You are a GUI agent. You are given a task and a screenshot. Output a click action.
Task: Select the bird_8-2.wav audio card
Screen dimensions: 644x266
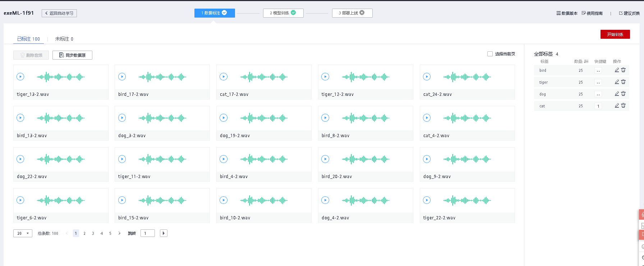tap(365, 123)
